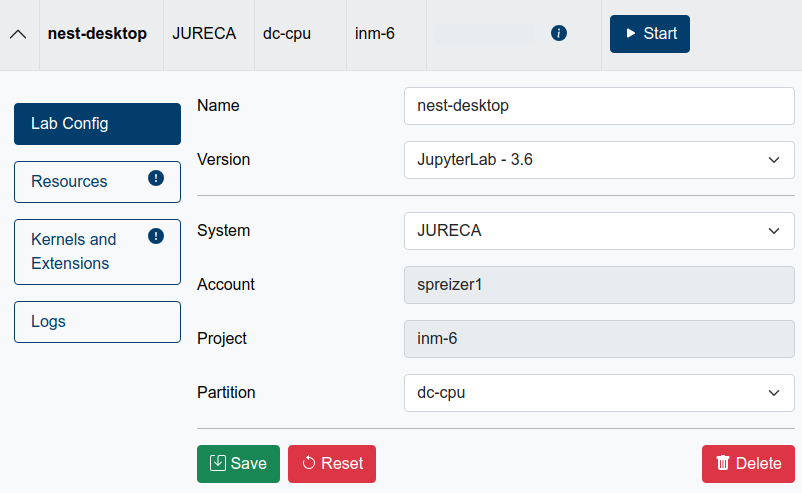
Task: Save the lab configuration
Action: pyautogui.click(x=238, y=464)
